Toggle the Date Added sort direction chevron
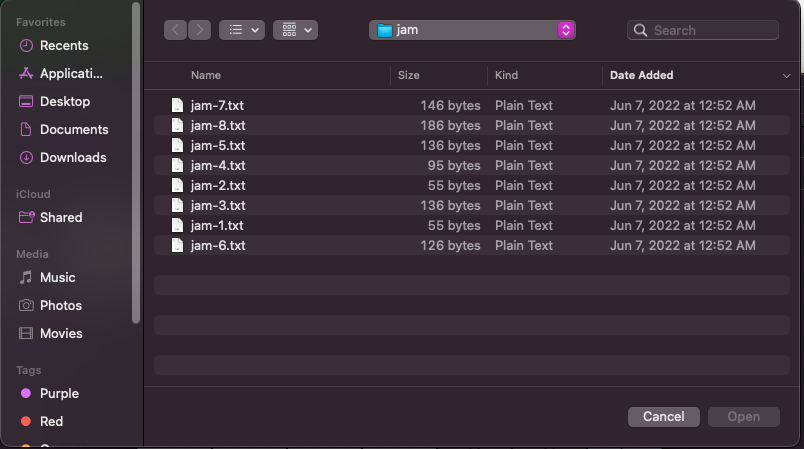This screenshot has width=804, height=449. pyautogui.click(x=786, y=76)
